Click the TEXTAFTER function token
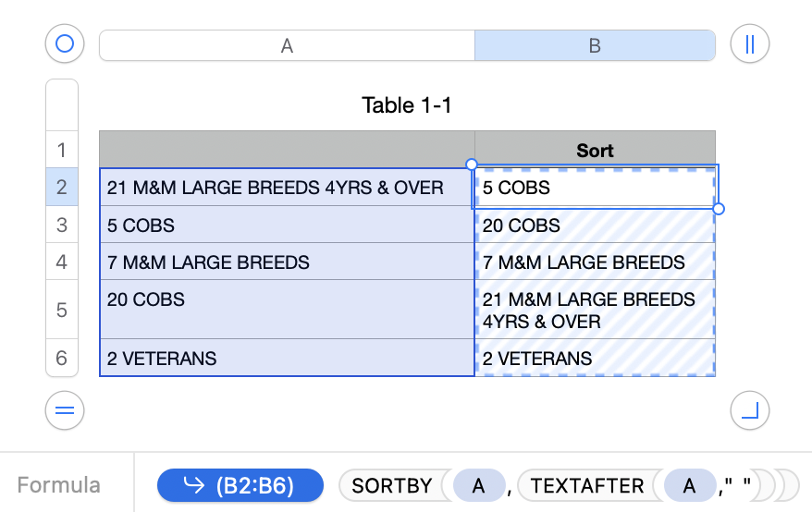This screenshot has width=812, height=512. [587, 485]
